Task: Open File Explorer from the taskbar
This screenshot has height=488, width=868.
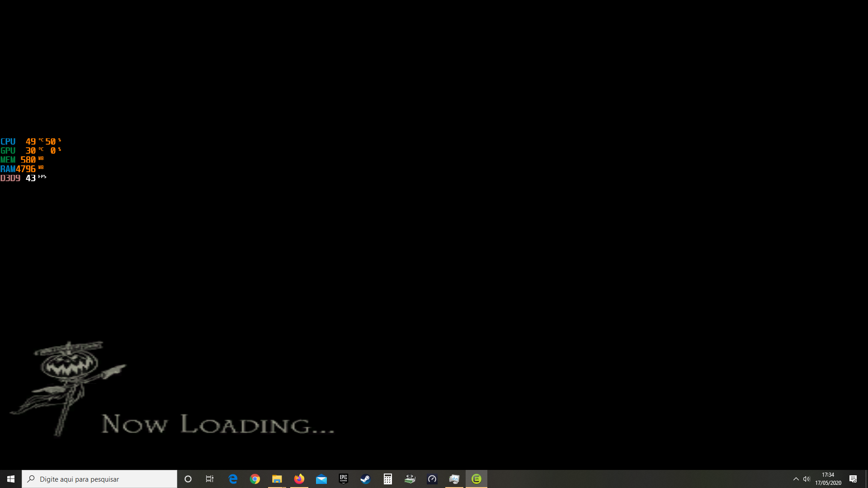Action: coord(277,479)
